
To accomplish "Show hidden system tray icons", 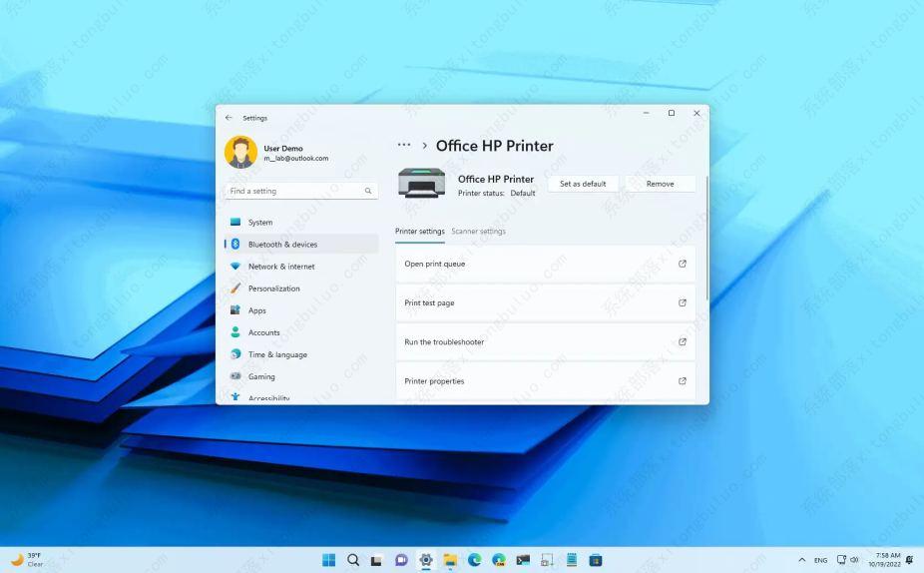I will [801, 560].
